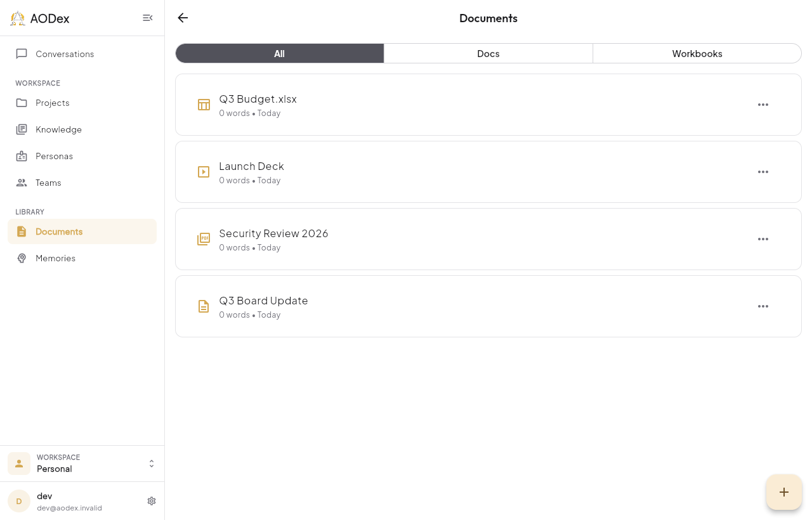The height and width of the screenshot is (520, 812).
Task: Switch to the Docs tab
Action: click(x=488, y=53)
